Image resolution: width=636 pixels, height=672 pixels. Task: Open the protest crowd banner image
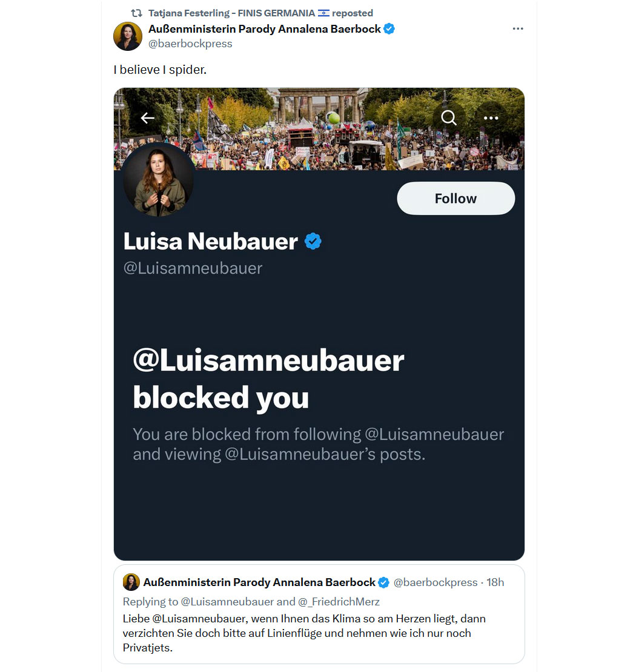tap(319, 129)
